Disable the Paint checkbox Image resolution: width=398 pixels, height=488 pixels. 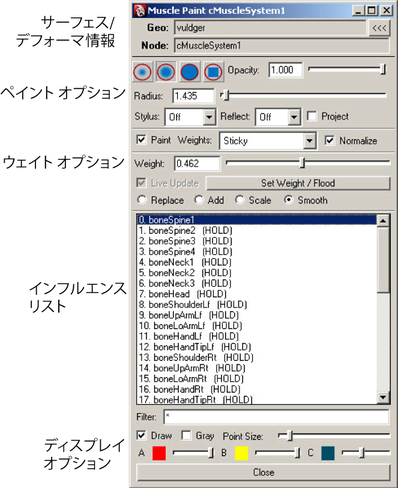pyautogui.click(x=141, y=140)
